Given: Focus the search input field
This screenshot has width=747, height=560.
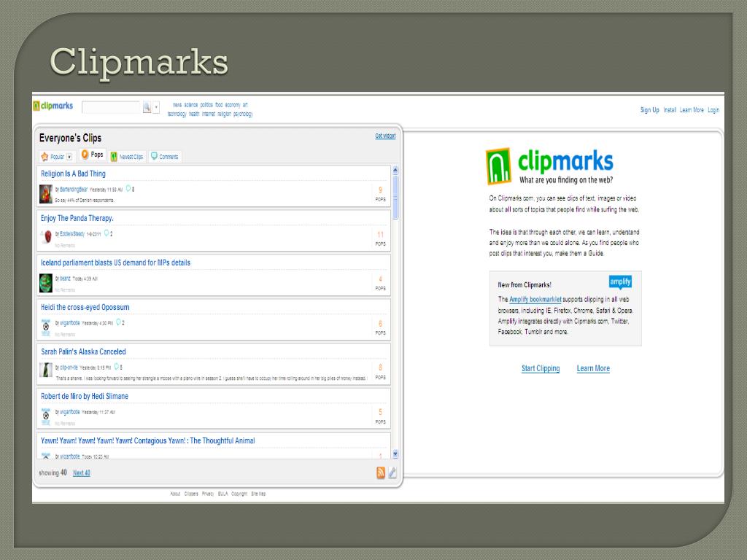Looking at the screenshot, I should [x=112, y=108].
